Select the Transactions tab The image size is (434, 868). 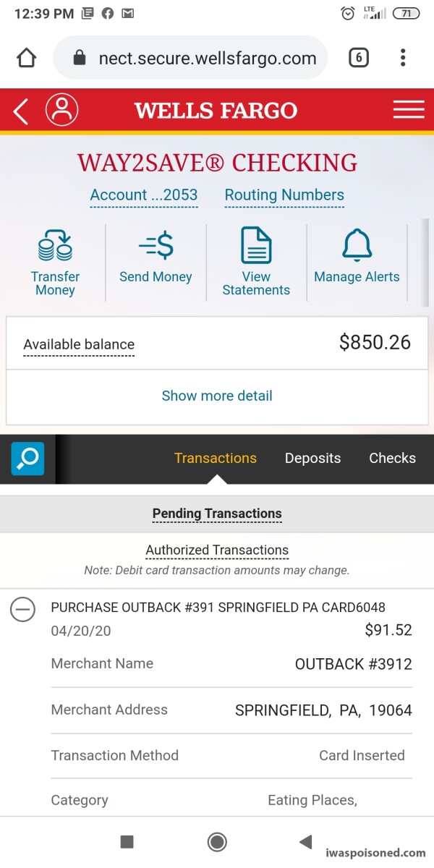click(216, 458)
